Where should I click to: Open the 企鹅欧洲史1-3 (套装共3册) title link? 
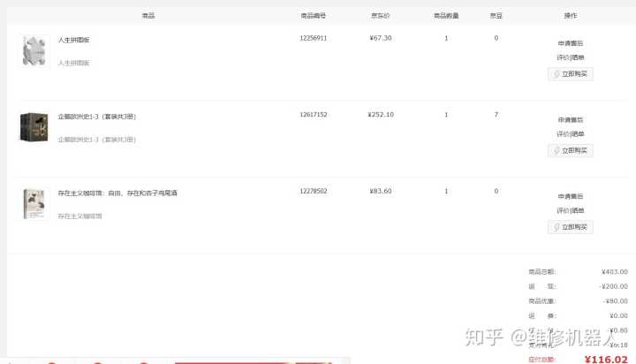tap(96, 117)
